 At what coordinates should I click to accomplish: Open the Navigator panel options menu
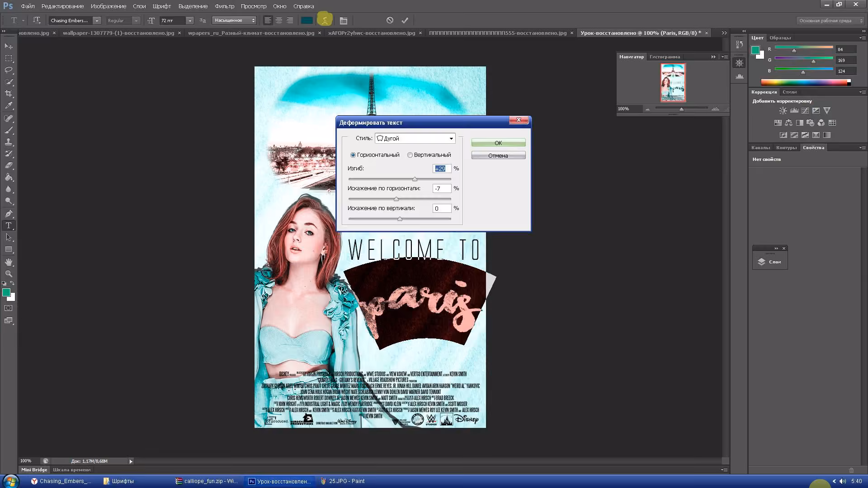[x=725, y=57]
